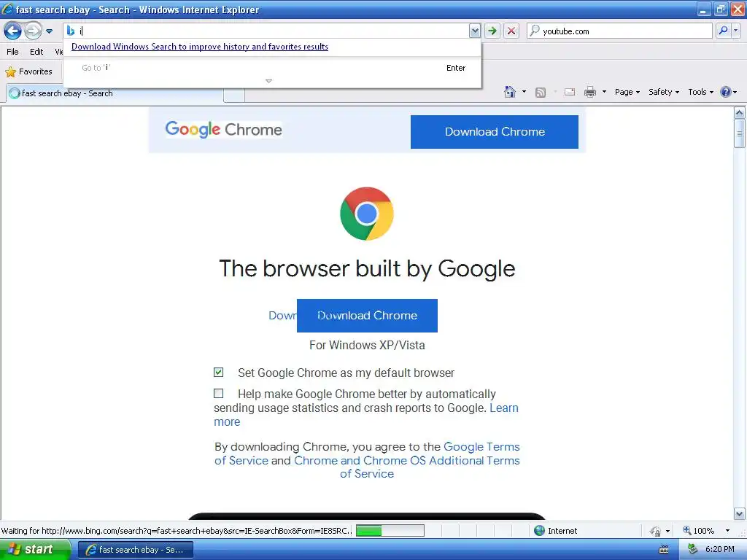Click the magnifier search button

[723, 31]
